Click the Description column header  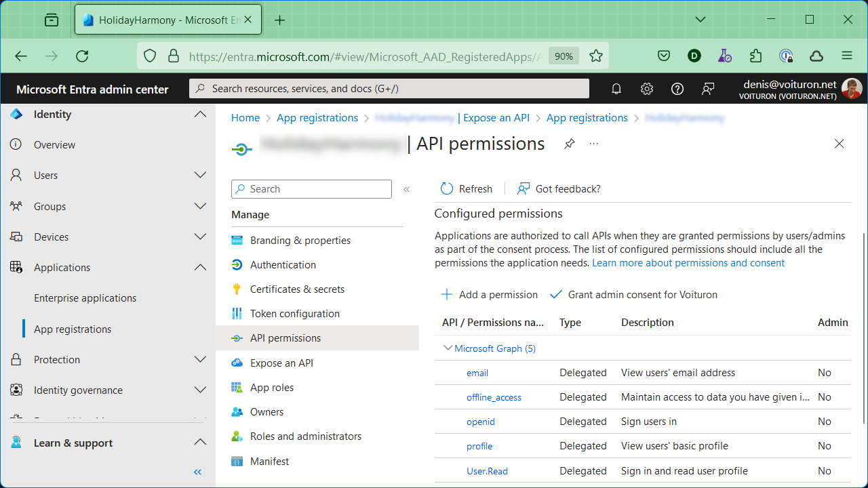648,323
